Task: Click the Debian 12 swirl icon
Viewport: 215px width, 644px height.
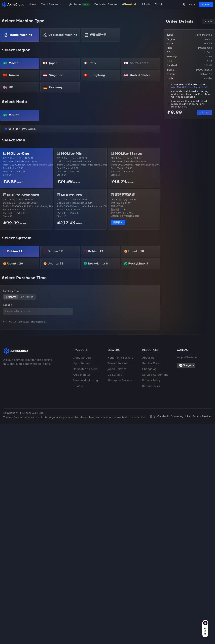Action: pos(45,251)
